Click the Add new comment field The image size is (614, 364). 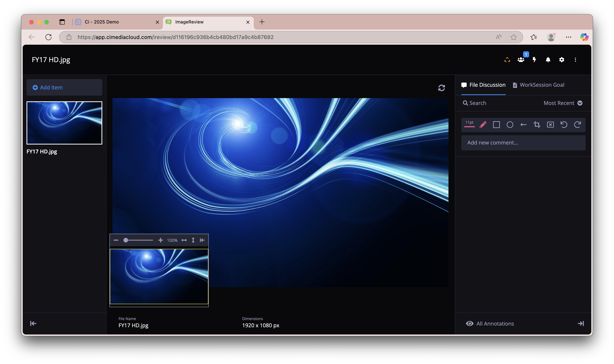(x=523, y=142)
